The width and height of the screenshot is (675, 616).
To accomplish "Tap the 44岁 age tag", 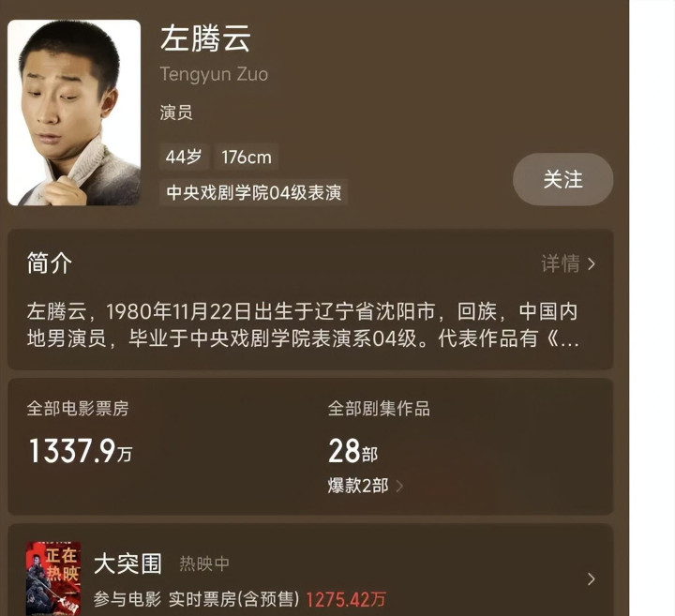I will pos(184,157).
